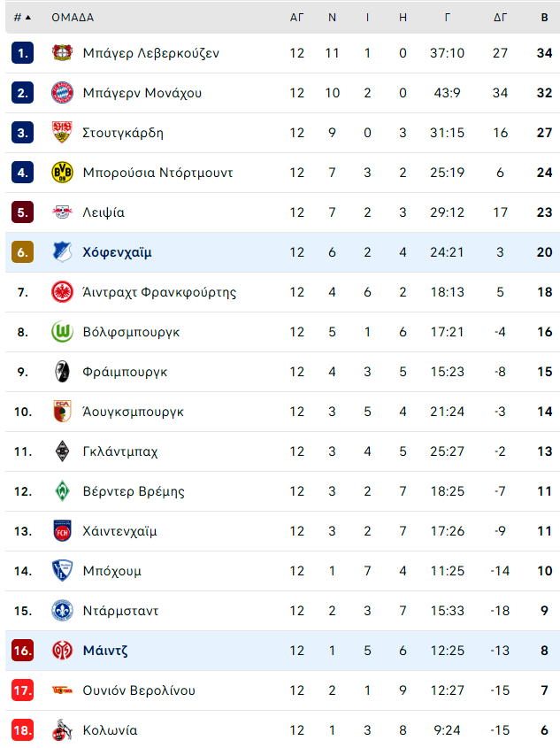
Task: Click the red rank 18 relegation badge
Action: (22, 730)
